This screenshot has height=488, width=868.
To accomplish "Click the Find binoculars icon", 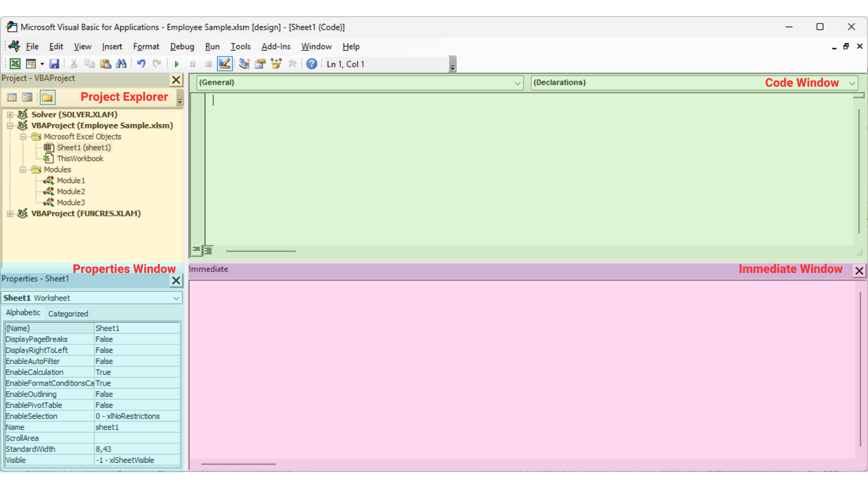I will pos(121,64).
